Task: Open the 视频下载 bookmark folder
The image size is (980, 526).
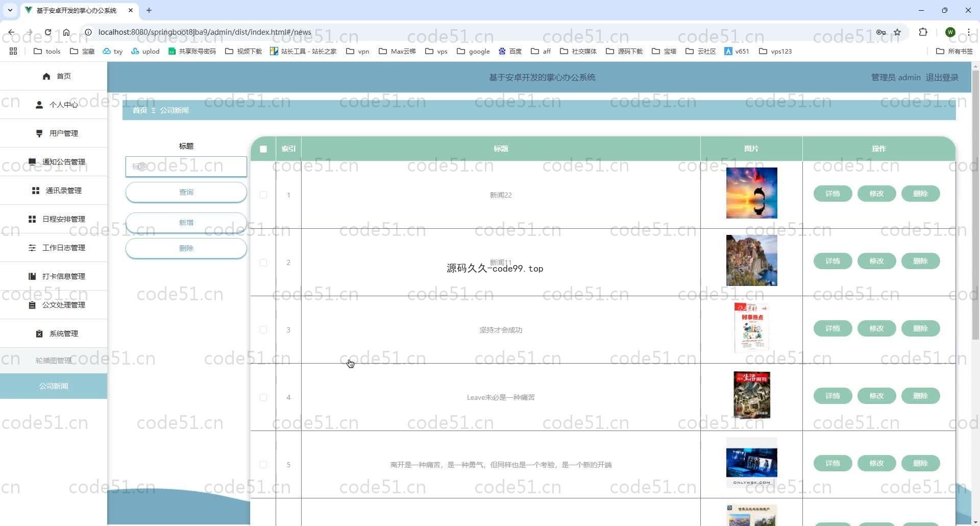Action: [243, 51]
